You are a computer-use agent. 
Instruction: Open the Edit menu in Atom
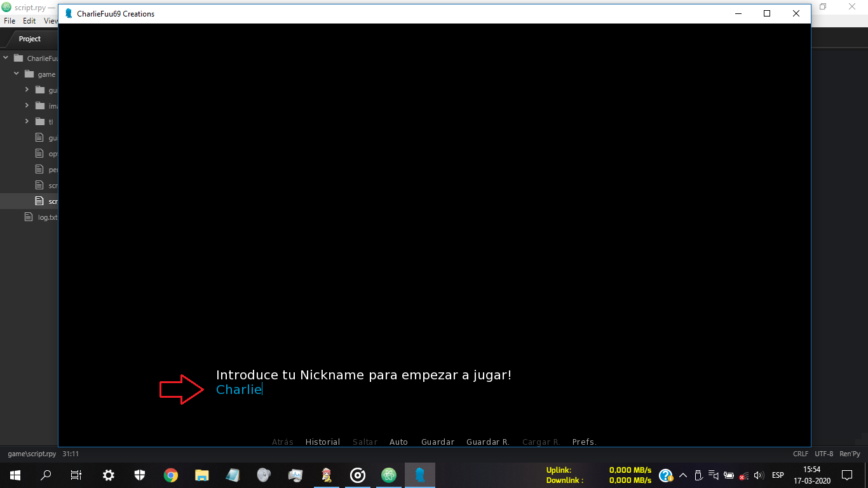point(29,21)
